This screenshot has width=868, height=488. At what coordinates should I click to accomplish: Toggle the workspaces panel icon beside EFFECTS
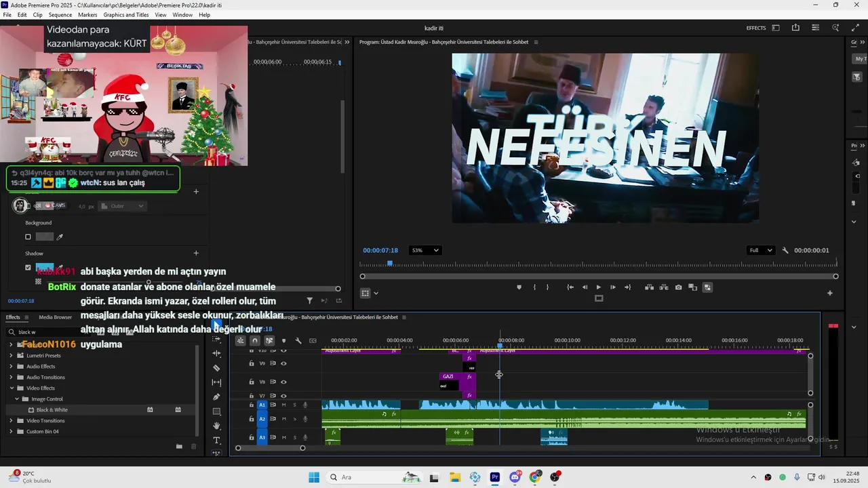[776, 28]
